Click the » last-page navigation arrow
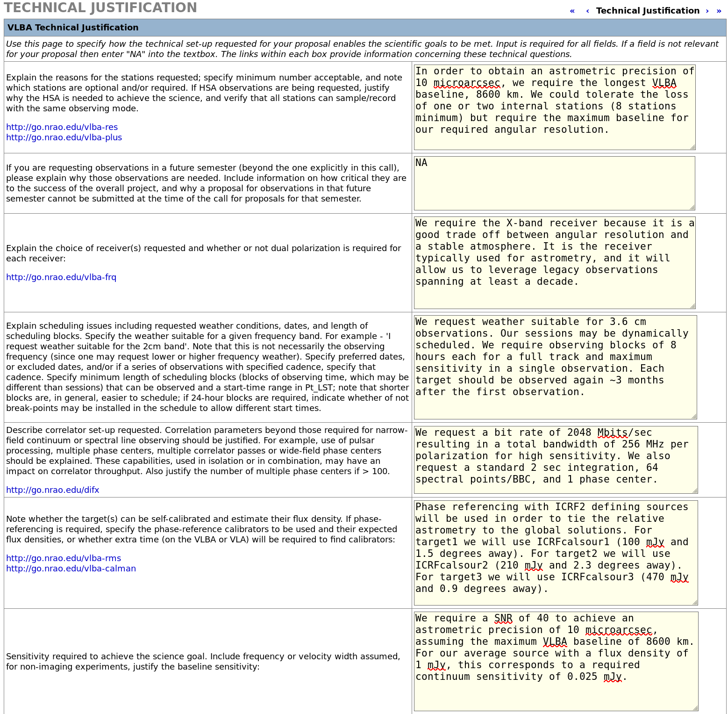The width and height of the screenshot is (728, 714). point(719,10)
